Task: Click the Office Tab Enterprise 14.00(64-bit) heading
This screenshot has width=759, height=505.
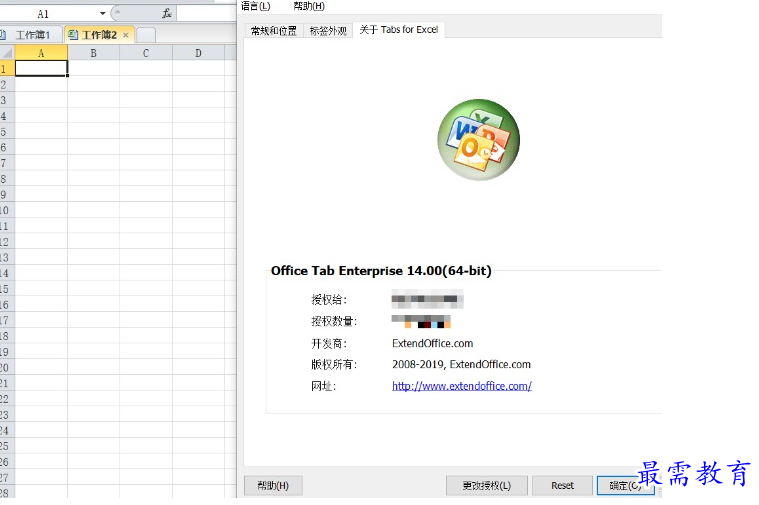Action: (381, 270)
